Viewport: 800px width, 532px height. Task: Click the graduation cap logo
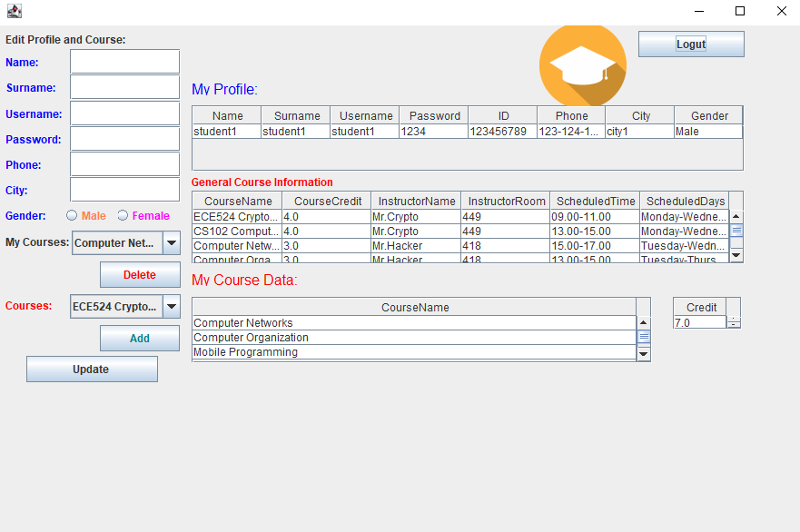point(582,65)
